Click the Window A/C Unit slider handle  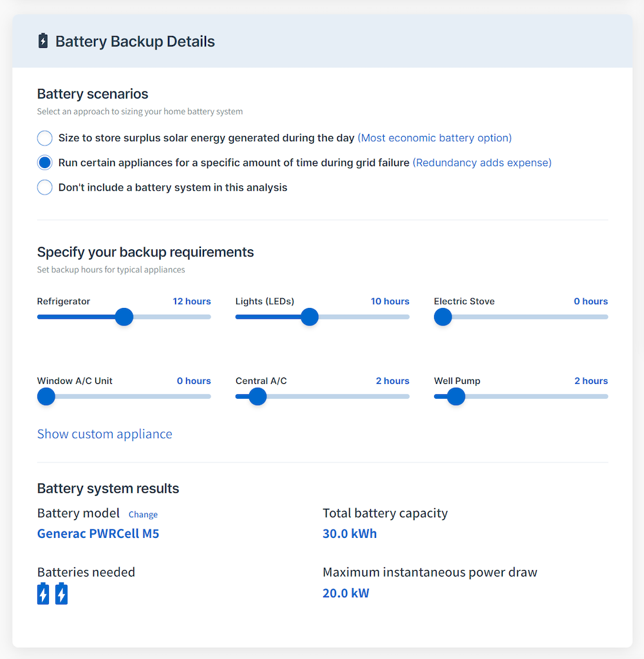click(x=46, y=396)
